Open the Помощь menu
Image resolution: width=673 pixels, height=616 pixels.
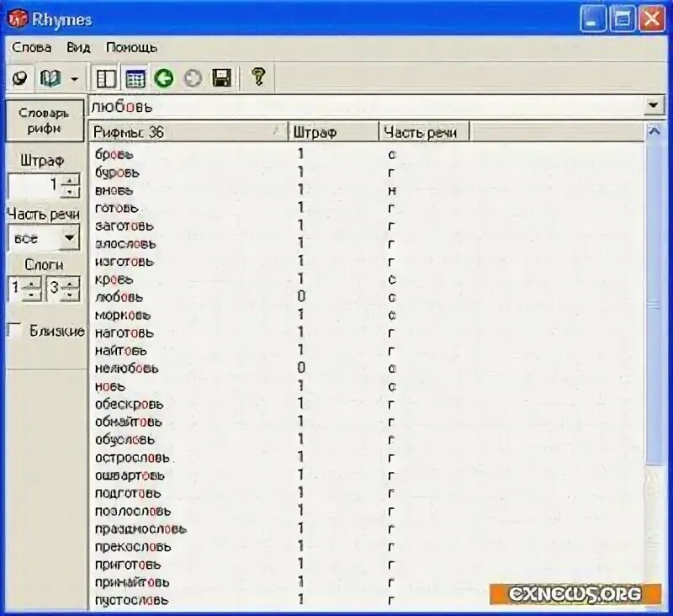[x=131, y=47]
